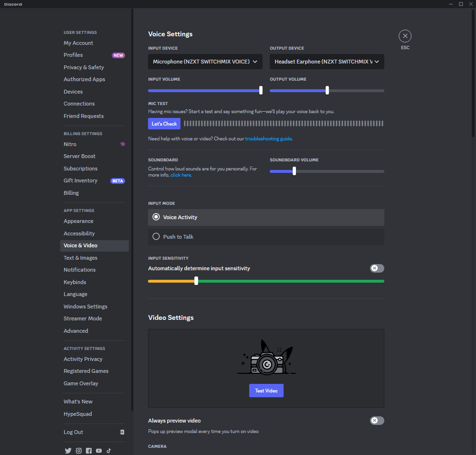
Task: Open Nitro billing page
Action: pyautogui.click(x=95, y=144)
